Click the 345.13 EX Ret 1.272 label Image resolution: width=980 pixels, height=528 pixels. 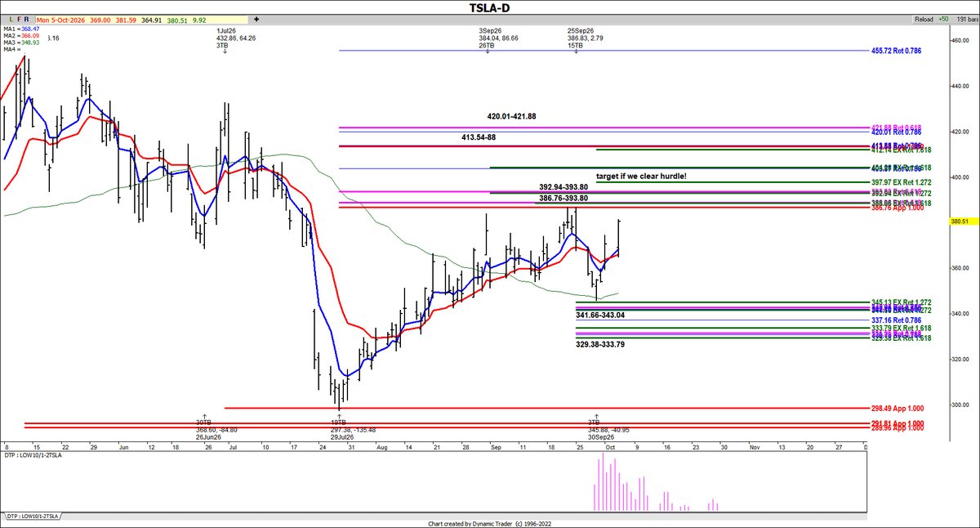click(x=900, y=302)
